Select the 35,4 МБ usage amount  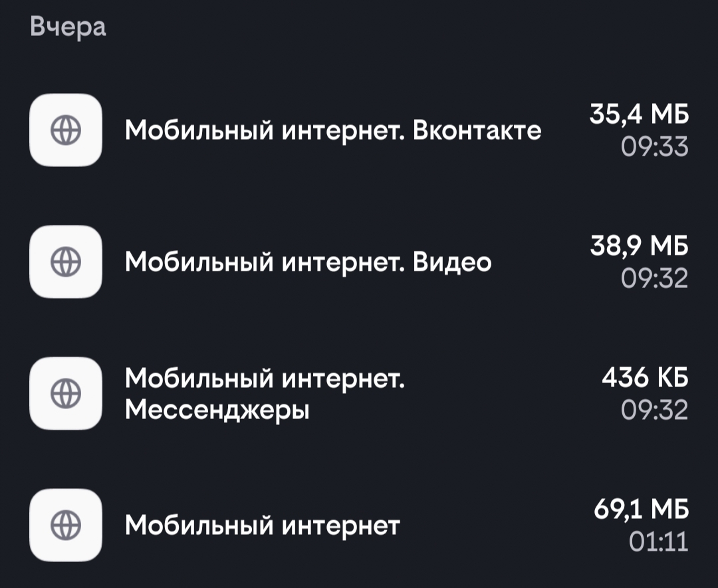(x=639, y=114)
